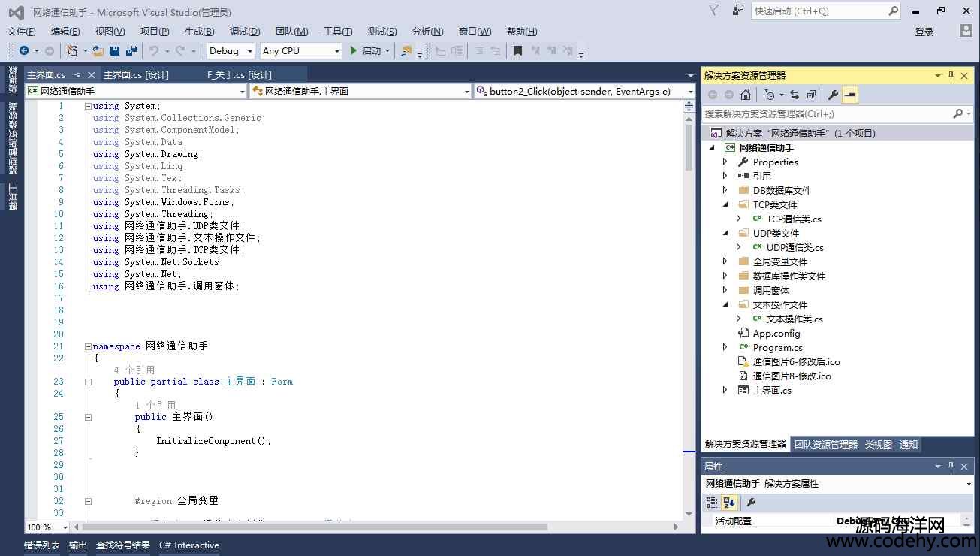Collapse the namespace 网络通信助手 code block
980x556 pixels.
[88, 346]
